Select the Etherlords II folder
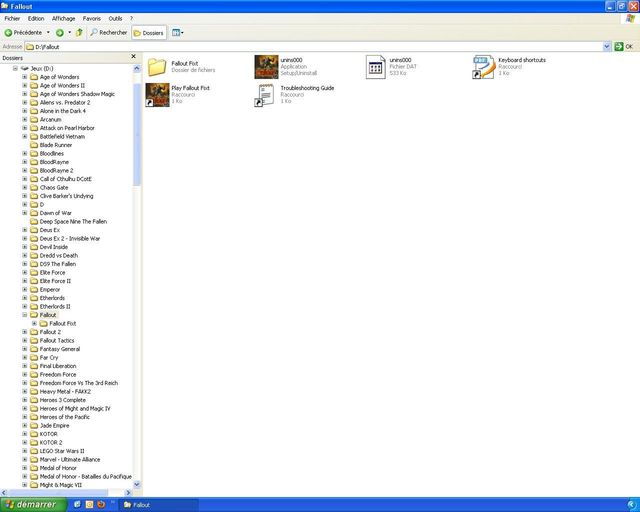The width and height of the screenshot is (640, 512). coord(55,306)
